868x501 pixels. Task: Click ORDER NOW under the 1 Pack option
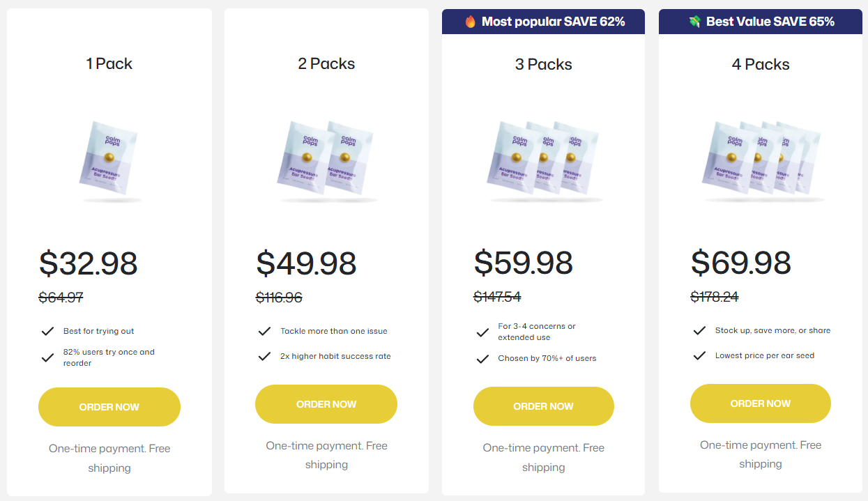(109, 407)
